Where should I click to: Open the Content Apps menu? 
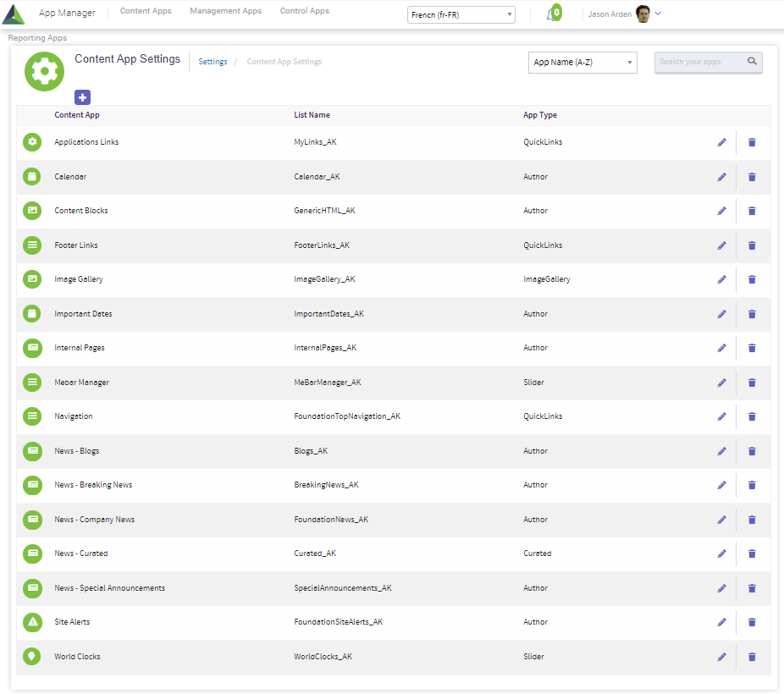(146, 12)
